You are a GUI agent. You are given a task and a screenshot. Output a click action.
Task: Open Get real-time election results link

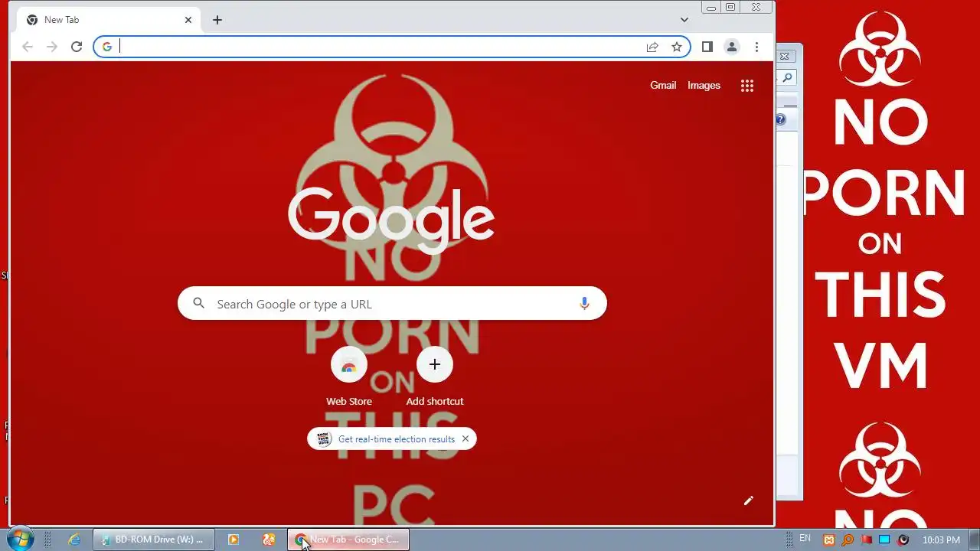tap(397, 439)
